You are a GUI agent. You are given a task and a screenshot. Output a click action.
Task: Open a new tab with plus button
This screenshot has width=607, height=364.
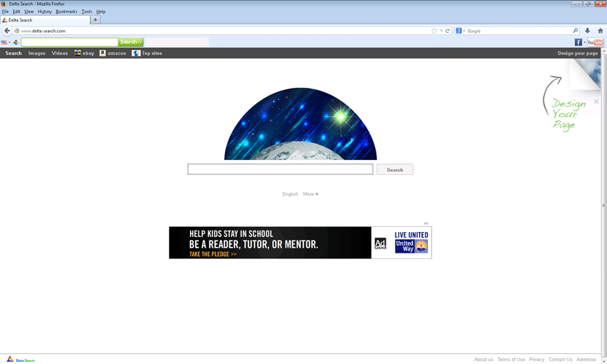tap(96, 20)
